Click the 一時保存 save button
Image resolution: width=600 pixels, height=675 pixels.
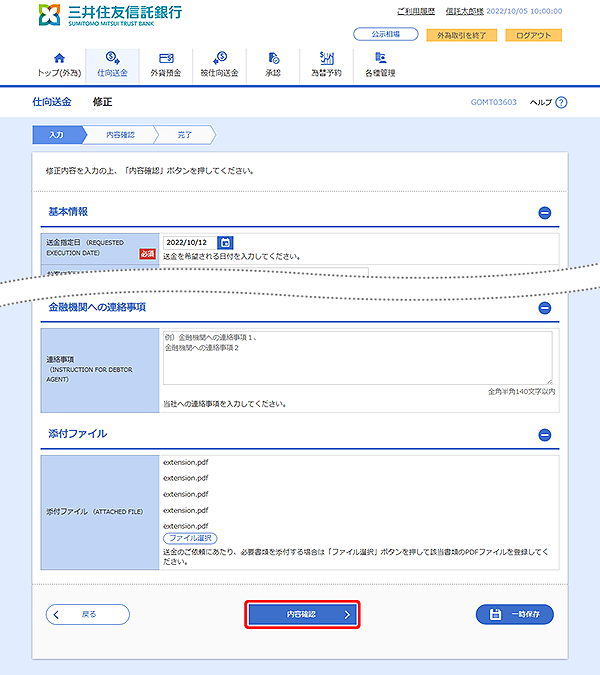point(515,614)
